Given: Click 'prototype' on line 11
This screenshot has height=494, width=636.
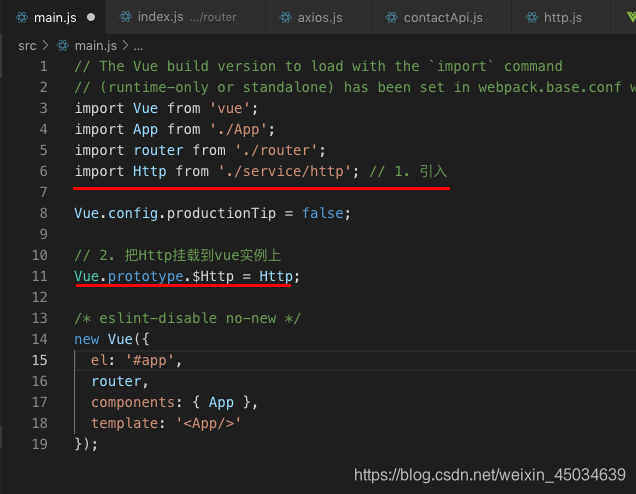Looking at the screenshot, I should 146,276.
